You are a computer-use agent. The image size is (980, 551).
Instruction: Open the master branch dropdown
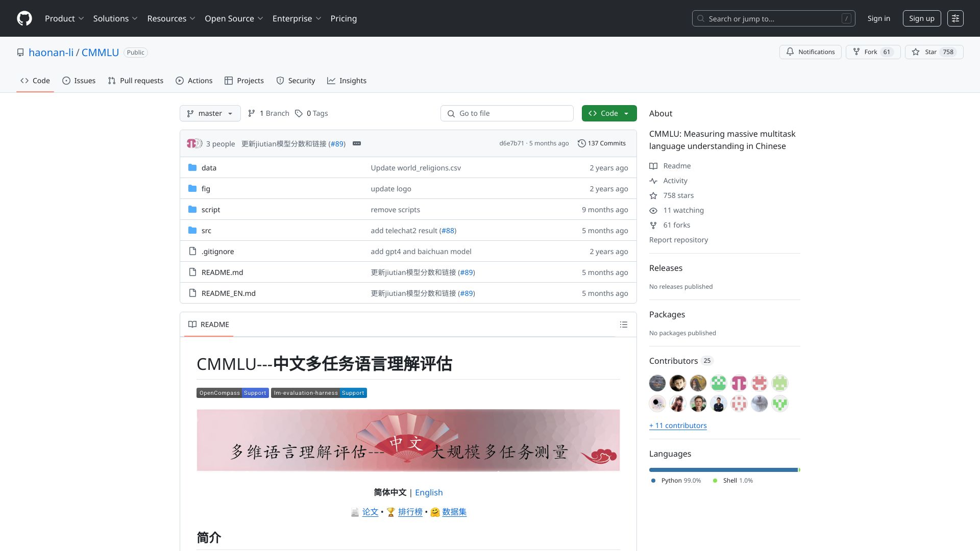(x=210, y=113)
